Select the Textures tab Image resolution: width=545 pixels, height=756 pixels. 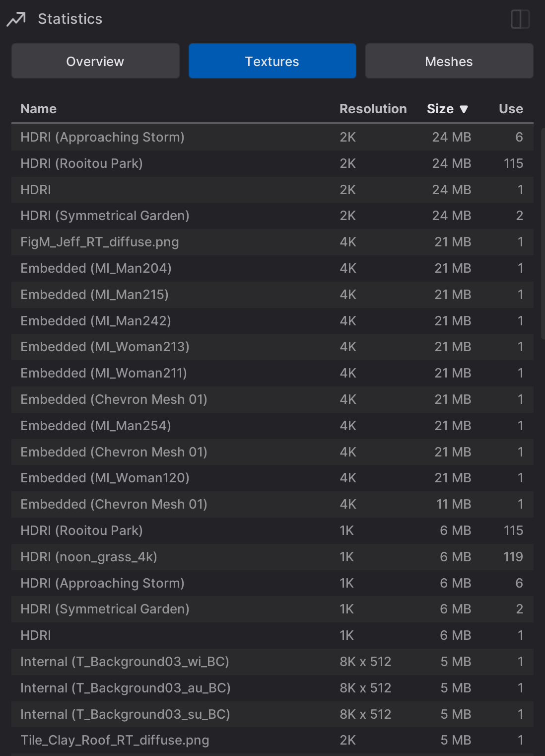272,61
